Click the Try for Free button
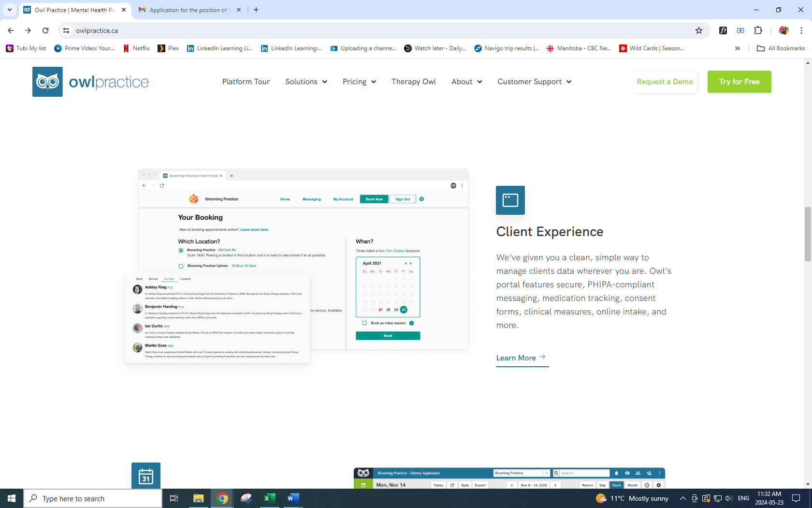 (739, 82)
